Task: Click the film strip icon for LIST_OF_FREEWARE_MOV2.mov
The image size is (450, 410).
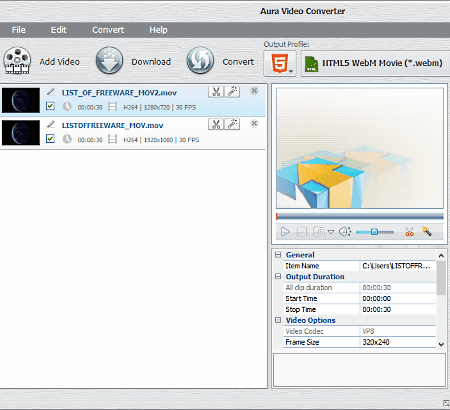Action: point(113,107)
